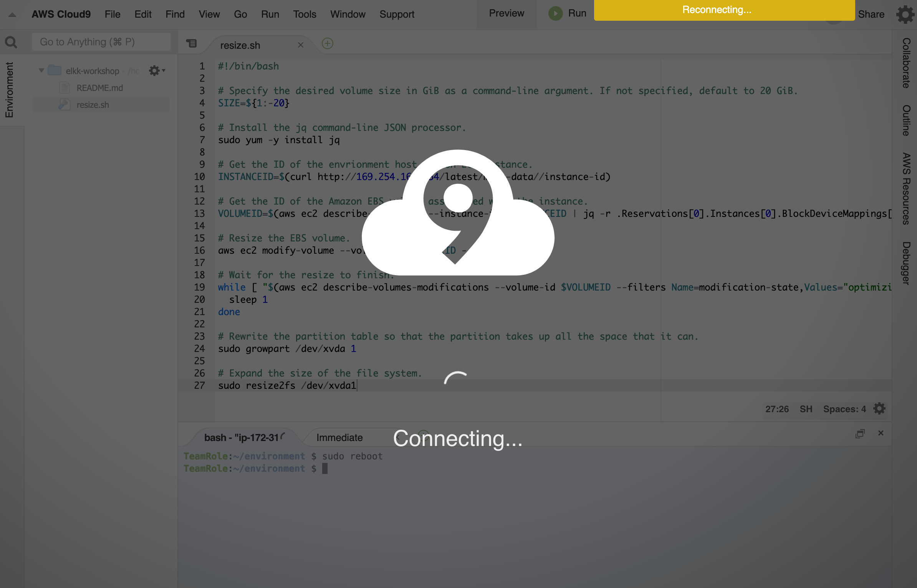917x588 pixels.
Task: Open the Outline side panel
Action: pos(907,121)
